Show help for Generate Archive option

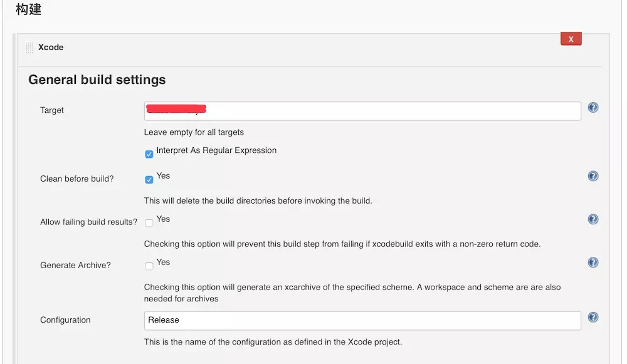tap(593, 263)
